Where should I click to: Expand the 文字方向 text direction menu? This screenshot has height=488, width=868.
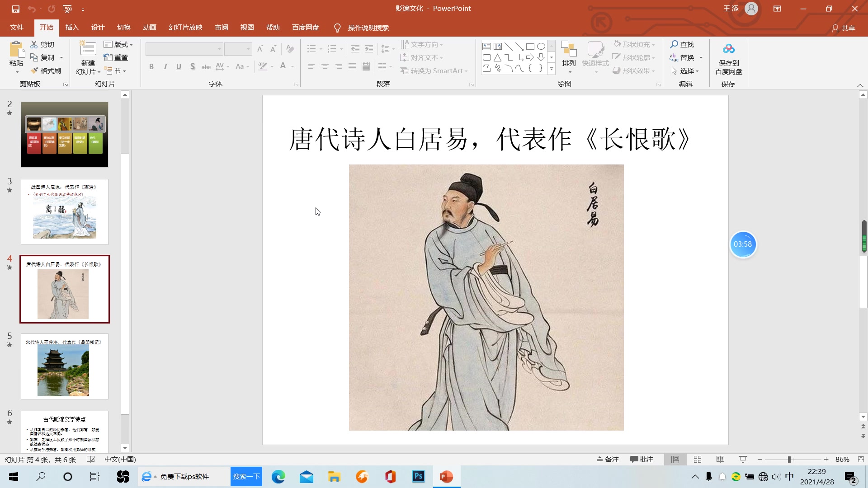point(422,44)
